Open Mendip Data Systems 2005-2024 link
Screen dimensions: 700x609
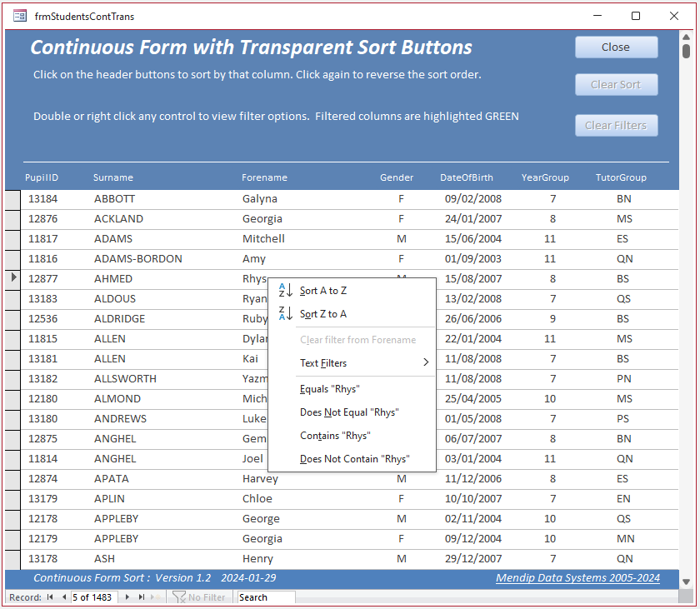(x=577, y=578)
